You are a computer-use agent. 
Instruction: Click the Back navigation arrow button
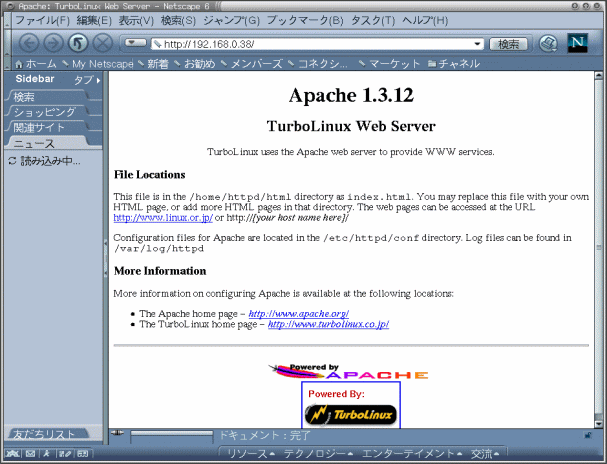[x=29, y=43]
